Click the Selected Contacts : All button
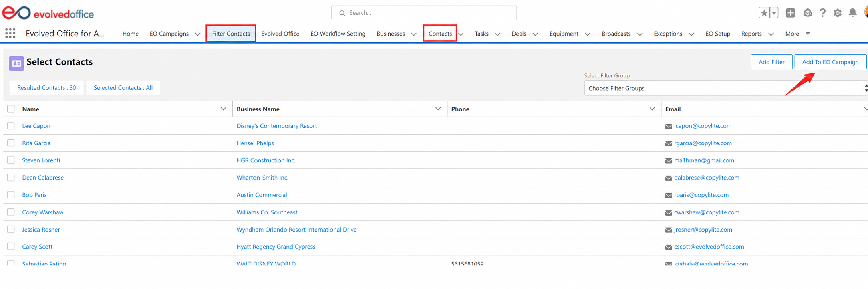This screenshot has height=289, width=868. point(123,88)
